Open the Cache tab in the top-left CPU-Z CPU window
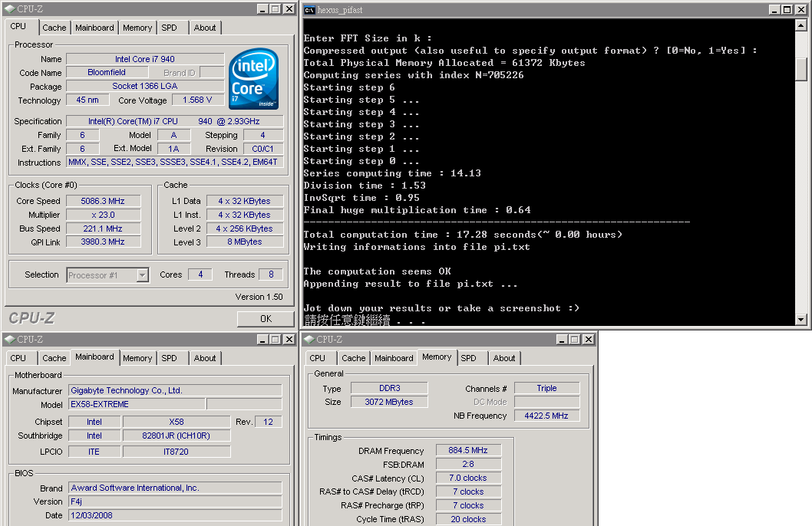This screenshot has width=812, height=526. coord(54,28)
